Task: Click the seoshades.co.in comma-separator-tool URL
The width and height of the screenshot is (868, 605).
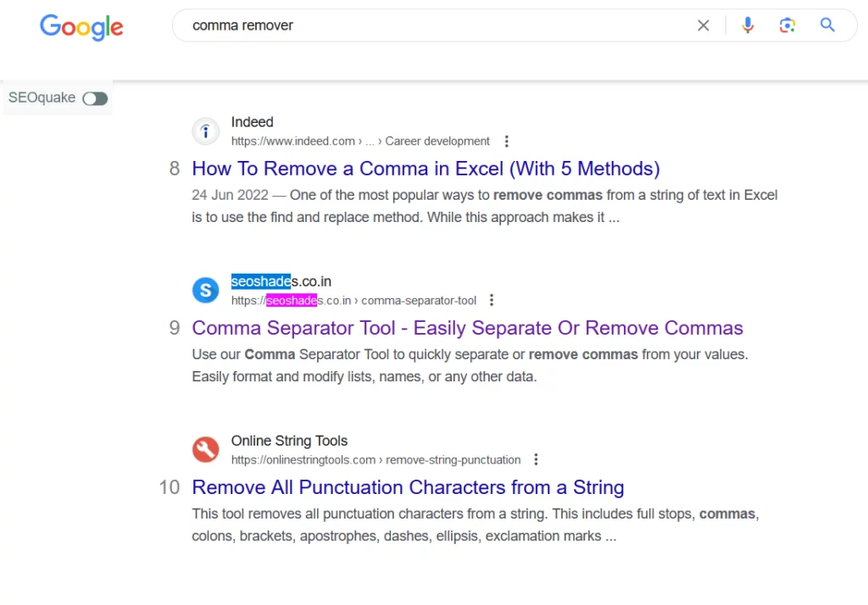Action: (x=353, y=301)
